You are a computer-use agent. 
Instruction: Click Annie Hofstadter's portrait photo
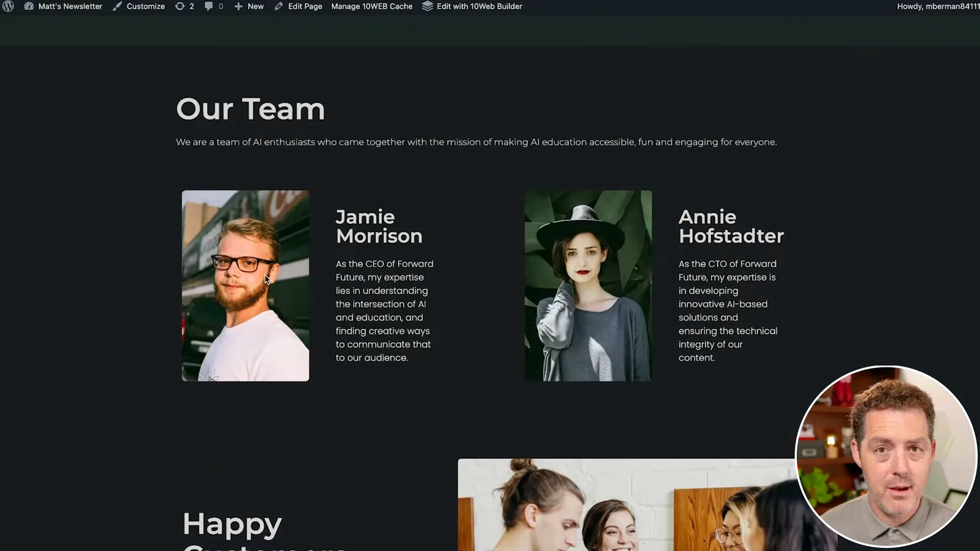(588, 286)
